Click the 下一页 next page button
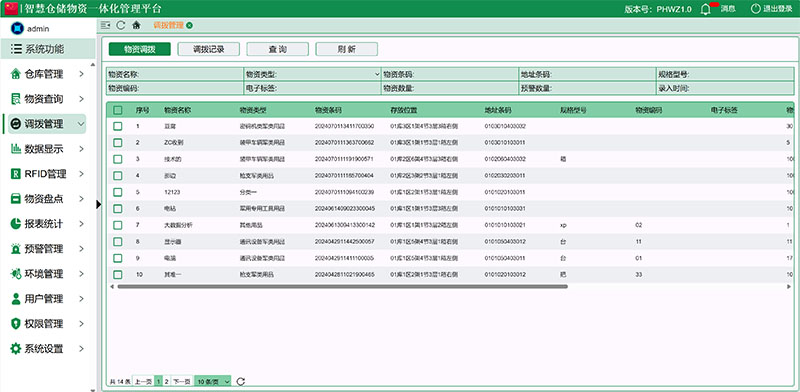The image size is (800, 392). click(181, 381)
